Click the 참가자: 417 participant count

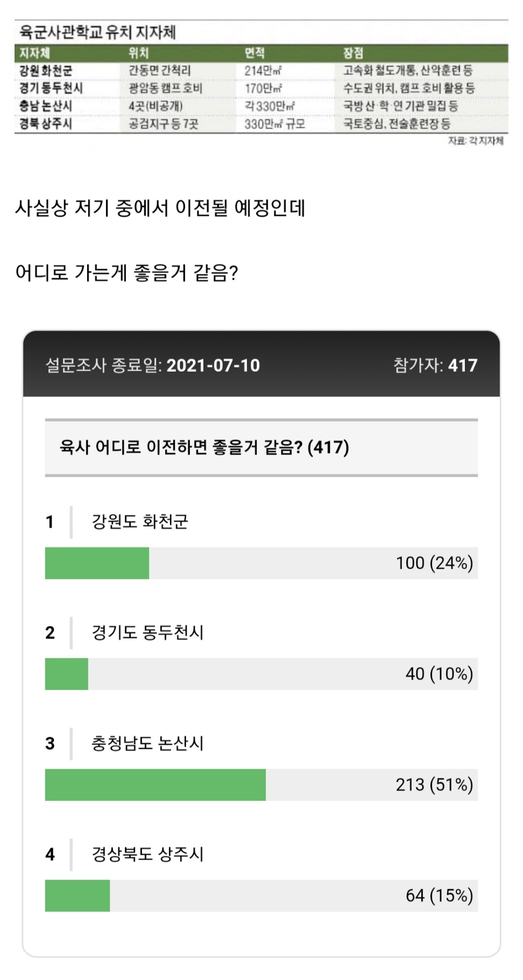(x=435, y=366)
